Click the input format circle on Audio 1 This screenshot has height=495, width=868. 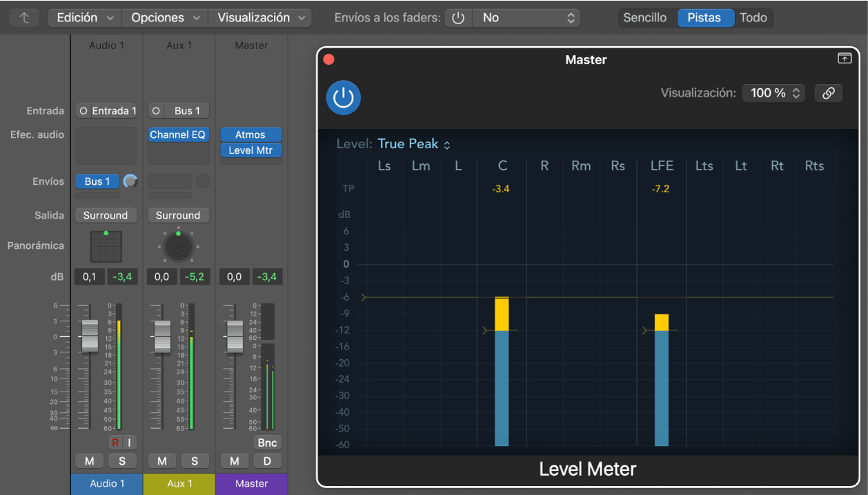pyautogui.click(x=83, y=111)
